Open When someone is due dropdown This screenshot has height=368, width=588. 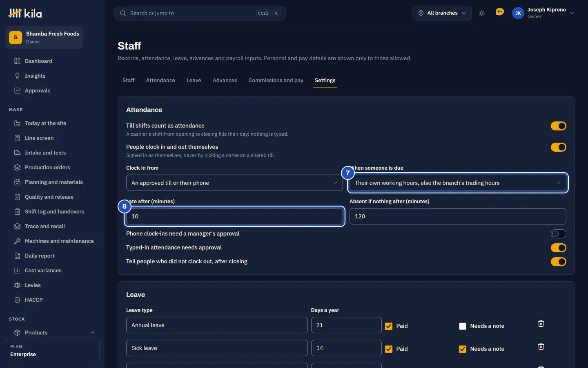click(458, 183)
